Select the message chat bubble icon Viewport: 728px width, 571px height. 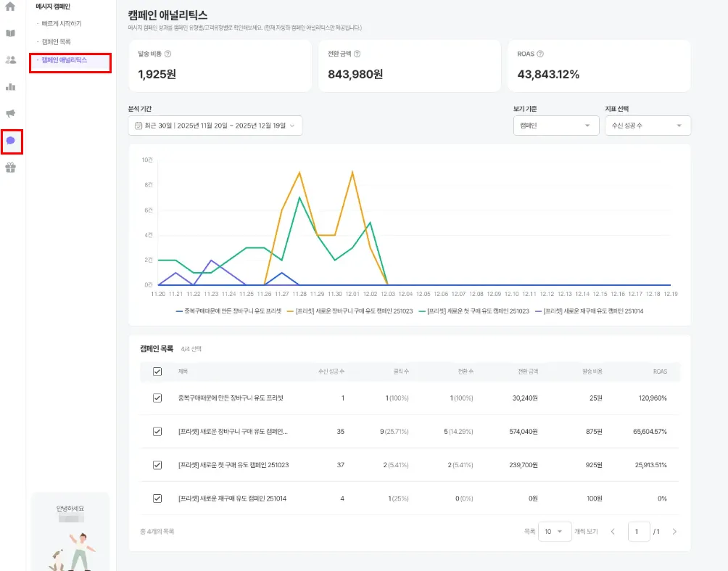(x=11, y=141)
